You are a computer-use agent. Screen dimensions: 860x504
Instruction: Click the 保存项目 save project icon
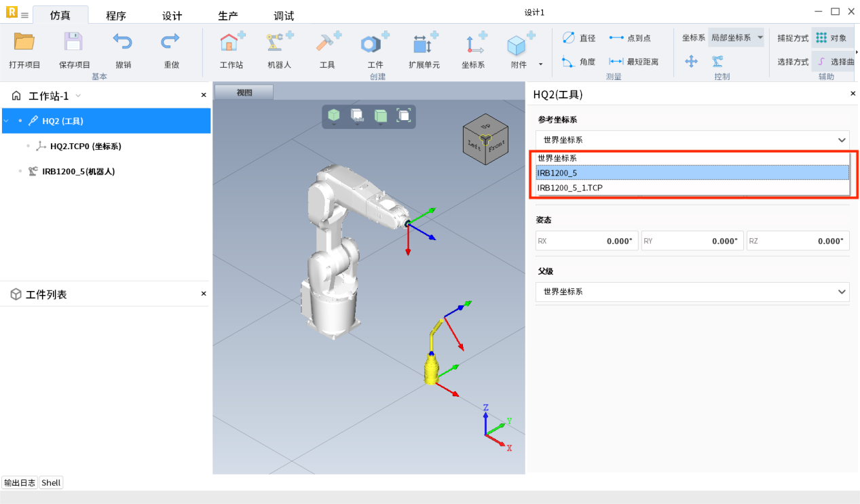pyautogui.click(x=74, y=43)
